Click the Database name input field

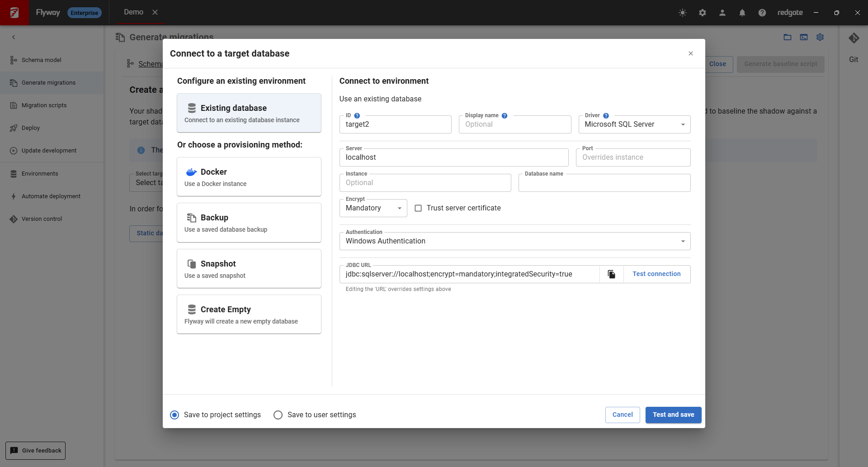[x=604, y=183]
